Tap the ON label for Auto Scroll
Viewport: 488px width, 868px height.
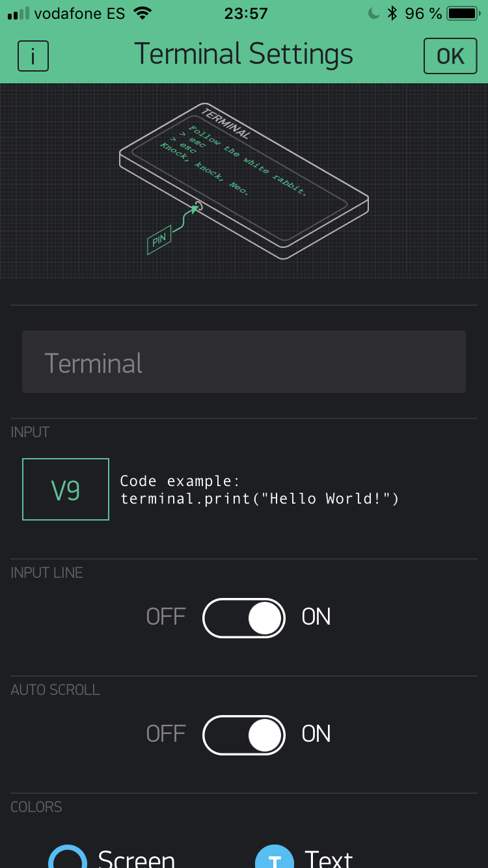[x=316, y=734]
